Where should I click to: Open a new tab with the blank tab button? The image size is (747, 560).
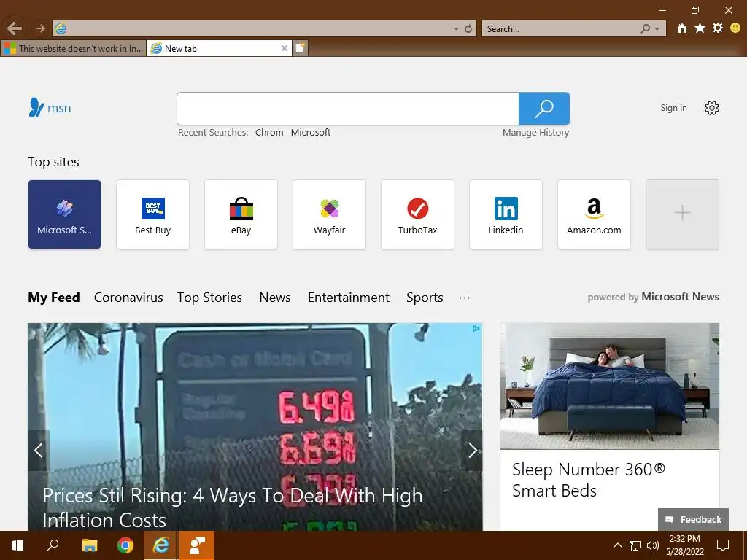[x=300, y=48]
